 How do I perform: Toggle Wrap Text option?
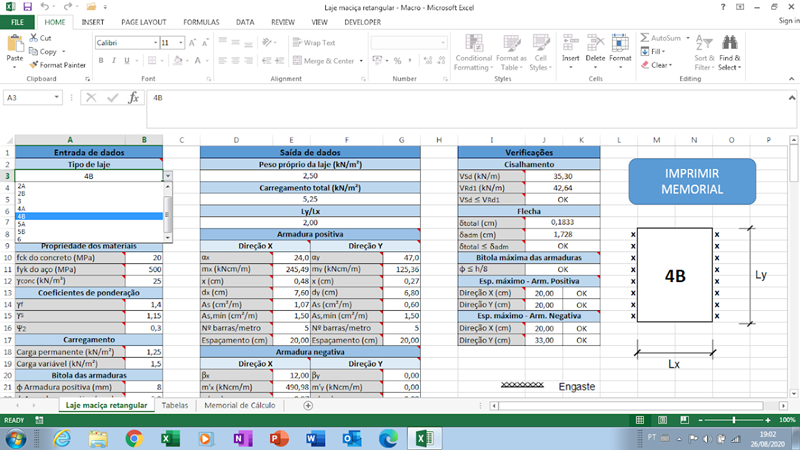314,43
